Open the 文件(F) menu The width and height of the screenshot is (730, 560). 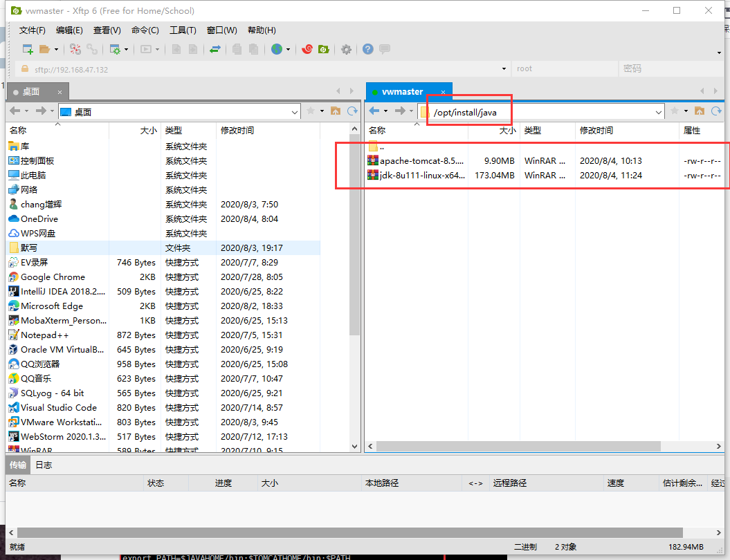click(32, 30)
